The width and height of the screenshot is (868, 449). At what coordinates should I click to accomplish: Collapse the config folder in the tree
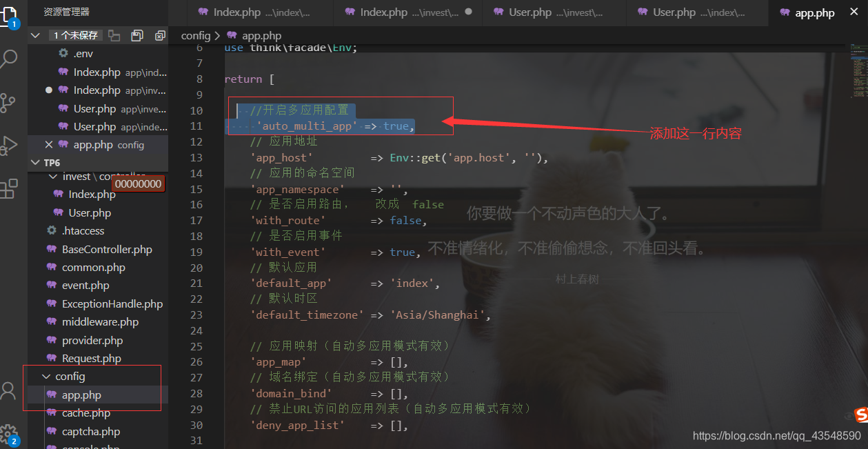(x=46, y=377)
